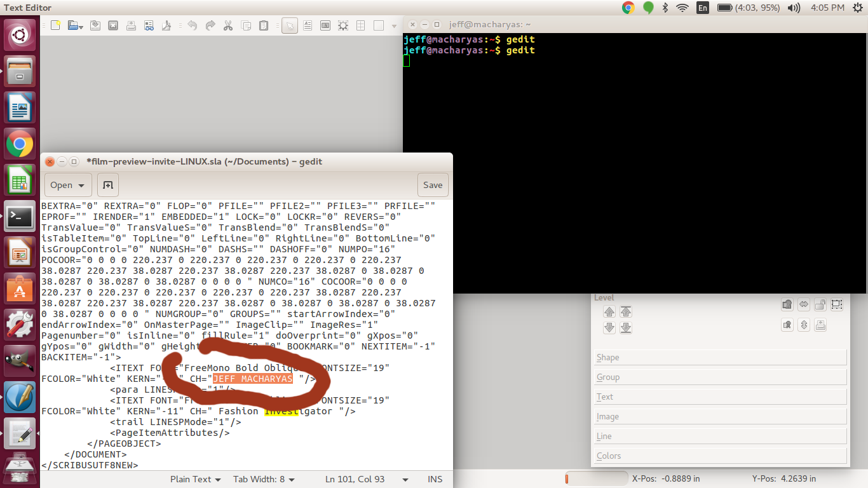Click the gedit Save button
The image size is (868, 488).
pos(433,185)
